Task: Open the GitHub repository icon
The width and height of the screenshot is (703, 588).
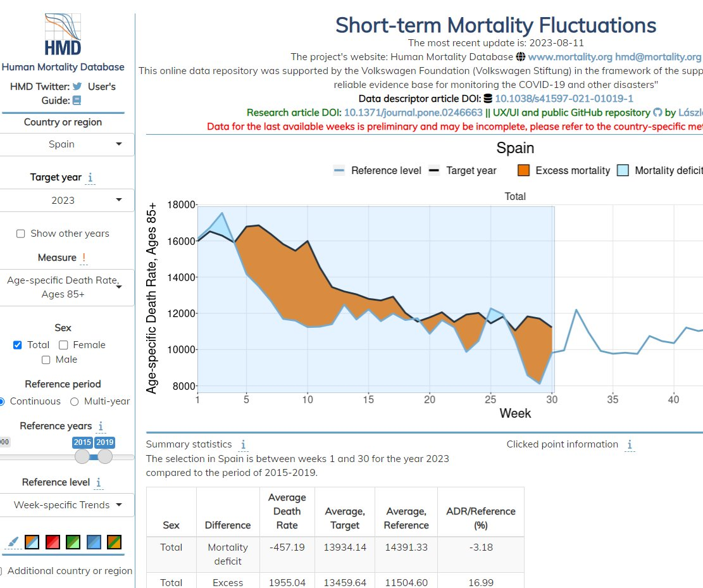Action: (657, 113)
